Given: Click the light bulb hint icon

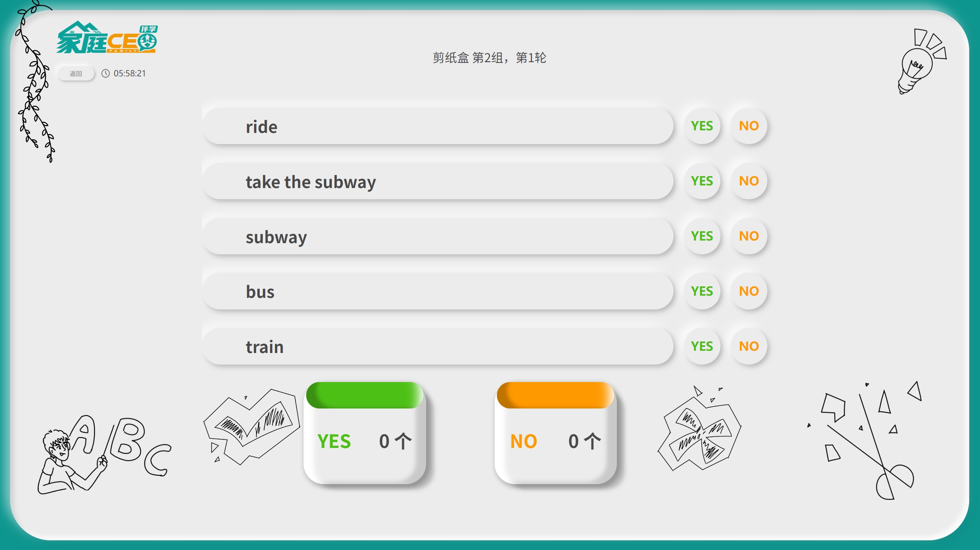Looking at the screenshot, I should pyautogui.click(x=922, y=61).
